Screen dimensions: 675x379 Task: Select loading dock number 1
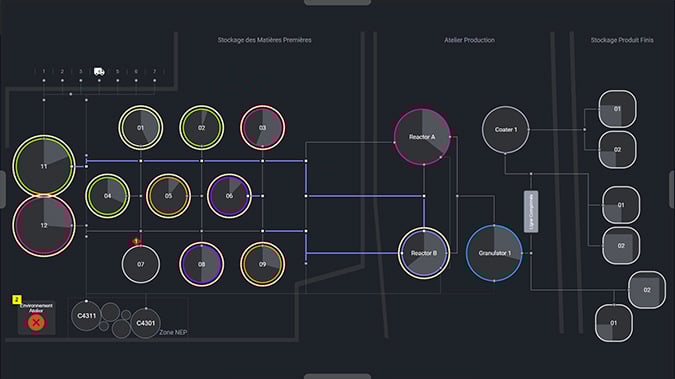coord(43,71)
